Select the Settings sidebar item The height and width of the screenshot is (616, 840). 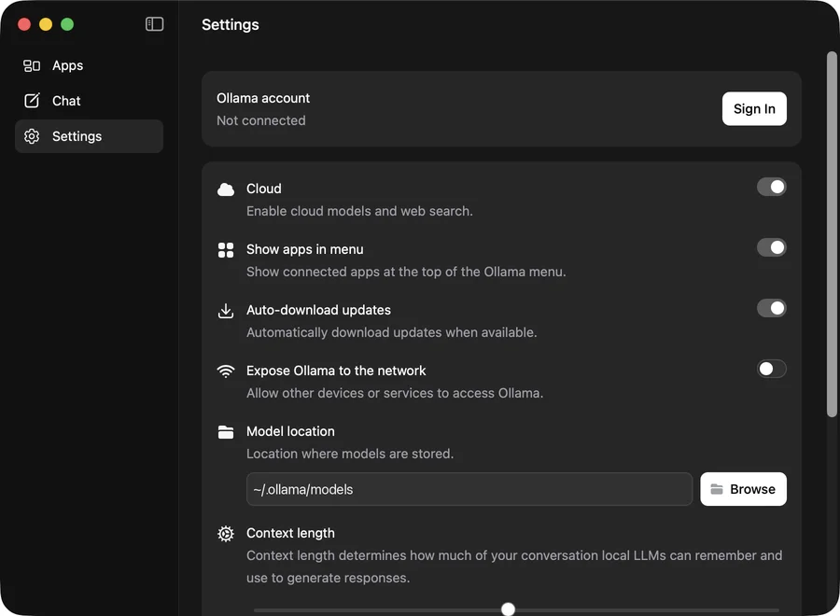[x=89, y=136]
